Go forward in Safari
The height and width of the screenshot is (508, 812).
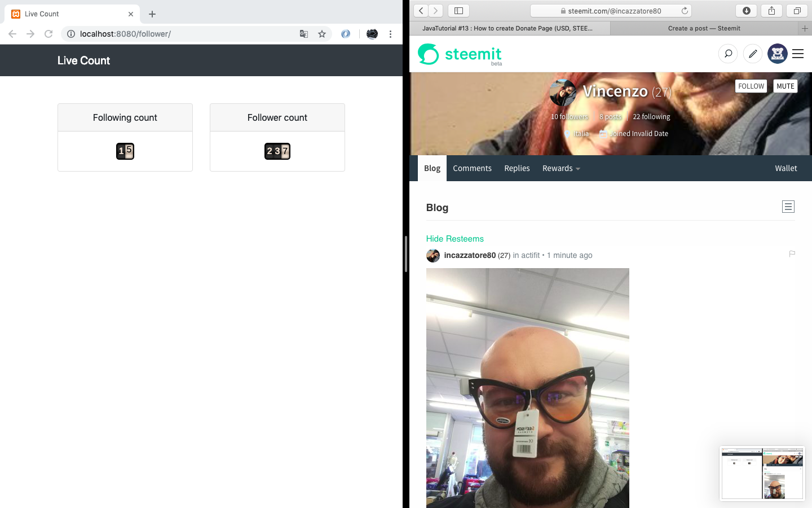click(436, 11)
